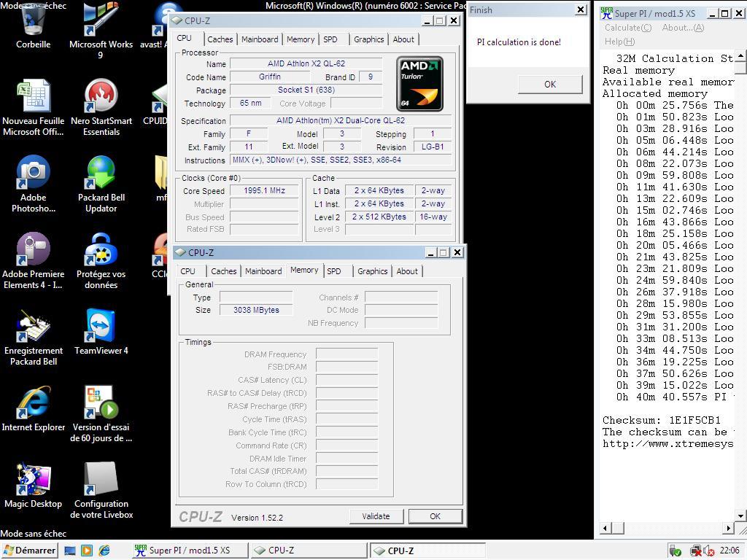This screenshot has height=560, width=747.
Task: Close the Finish dialog
Action: 580,10
